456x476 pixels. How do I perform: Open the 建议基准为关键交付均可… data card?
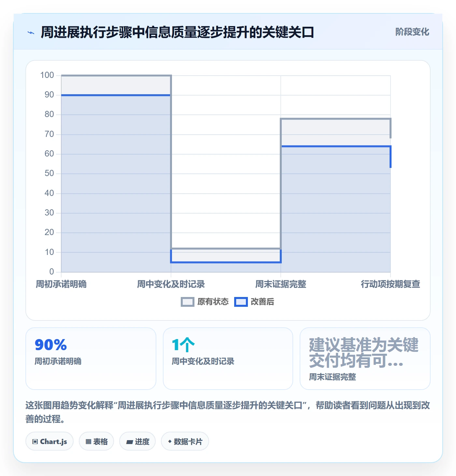coord(365,359)
